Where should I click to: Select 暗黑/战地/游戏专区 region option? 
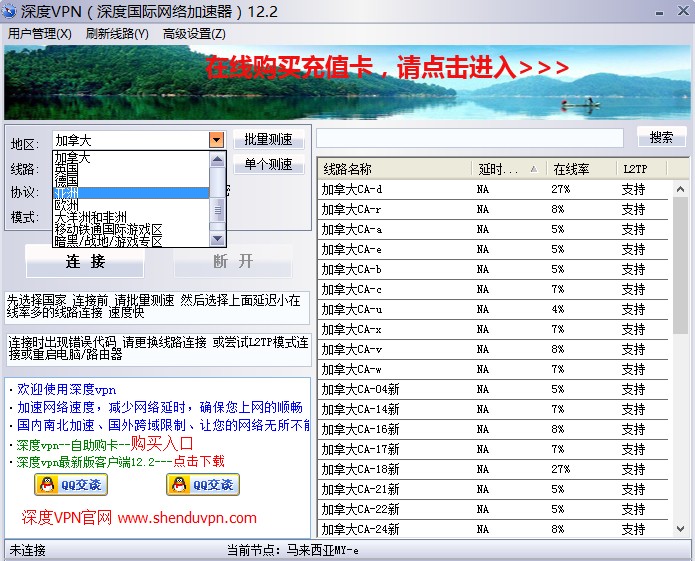131,241
